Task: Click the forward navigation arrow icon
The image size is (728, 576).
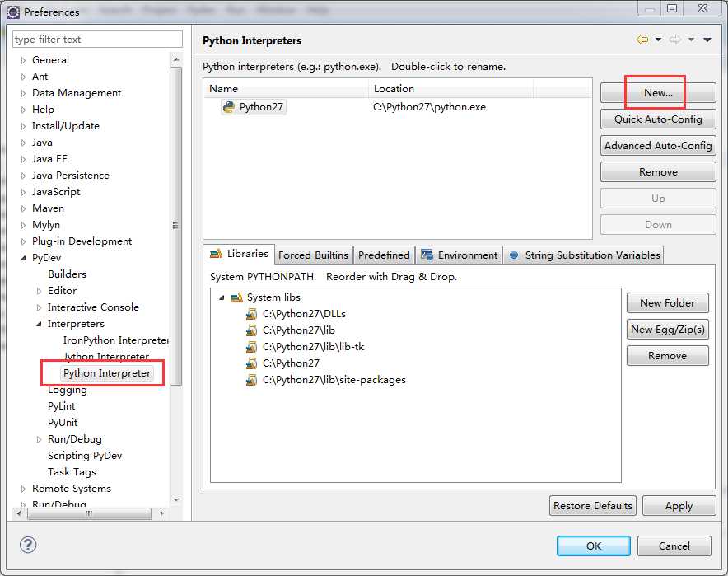Action: click(675, 40)
